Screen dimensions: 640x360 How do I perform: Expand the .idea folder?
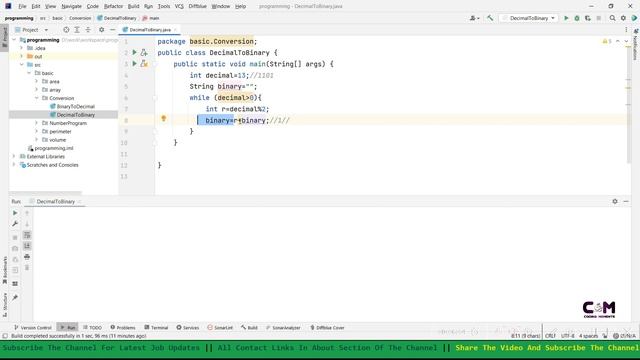click(x=22, y=48)
